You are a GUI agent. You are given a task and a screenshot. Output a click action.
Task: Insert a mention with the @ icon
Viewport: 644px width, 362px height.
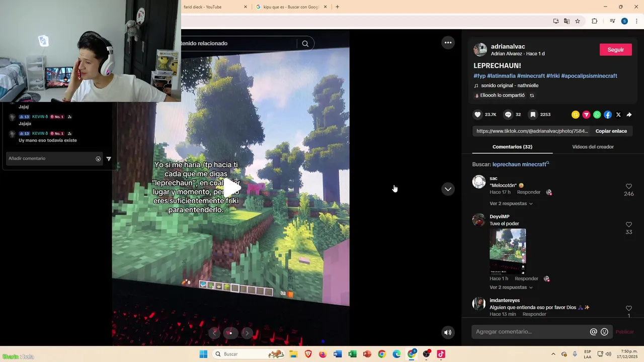[x=594, y=332]
